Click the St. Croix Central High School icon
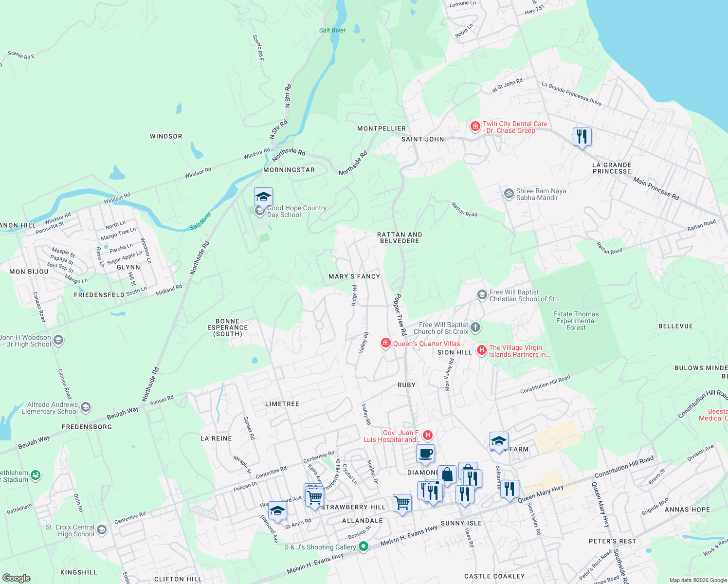Viewport: 728px width, 584px height. [101, 530]
